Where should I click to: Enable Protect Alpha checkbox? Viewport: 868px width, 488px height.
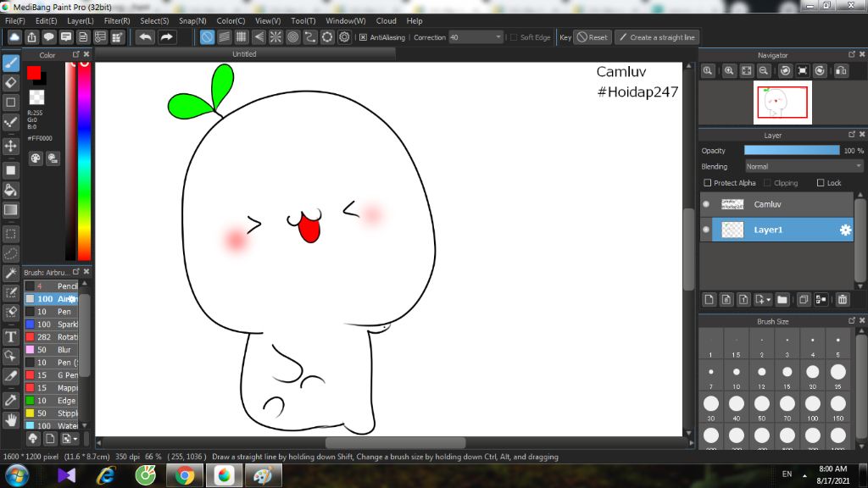708,183
